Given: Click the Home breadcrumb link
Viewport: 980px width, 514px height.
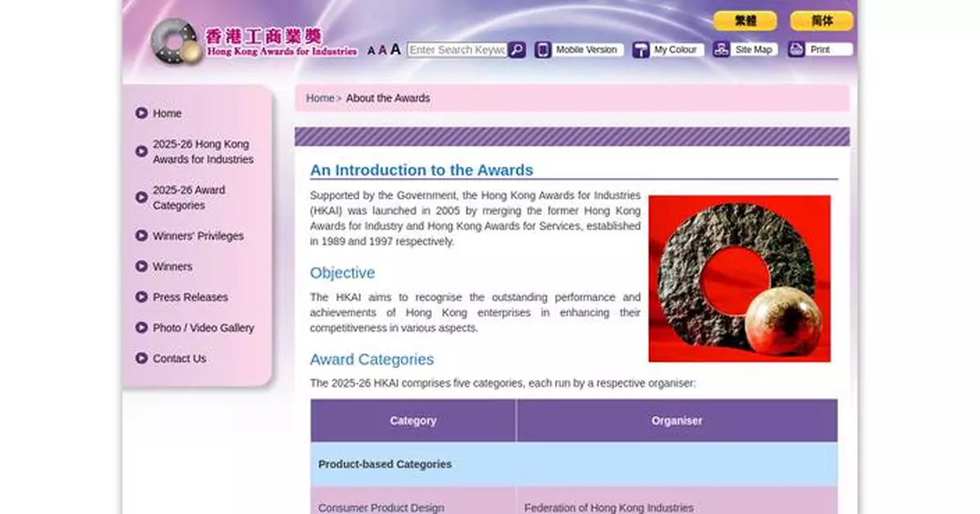Looking at the screenshot, I should point(319,98).
